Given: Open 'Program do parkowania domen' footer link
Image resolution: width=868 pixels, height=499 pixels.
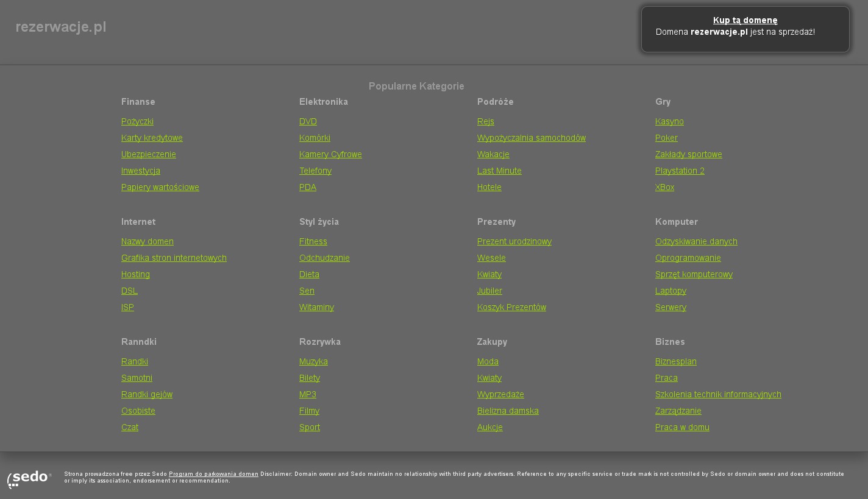Looking at the screenshot, I should click(213, 474).
